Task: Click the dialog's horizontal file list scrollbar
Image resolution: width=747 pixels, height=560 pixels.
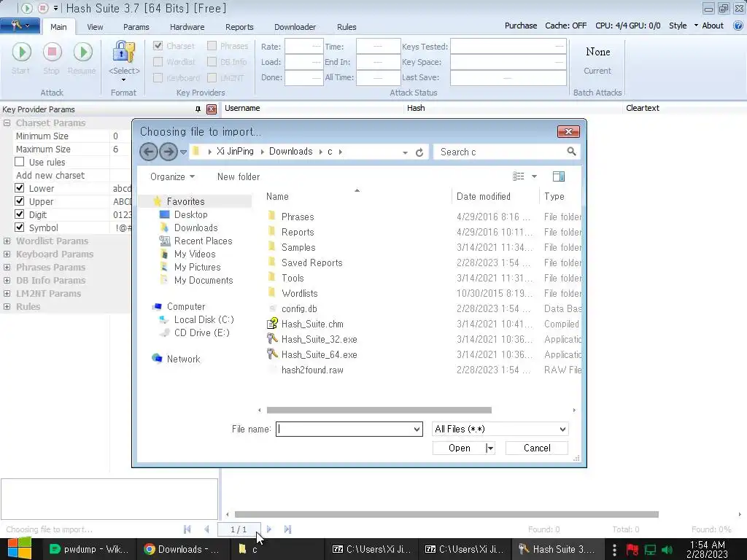Action: pos(379,410)
